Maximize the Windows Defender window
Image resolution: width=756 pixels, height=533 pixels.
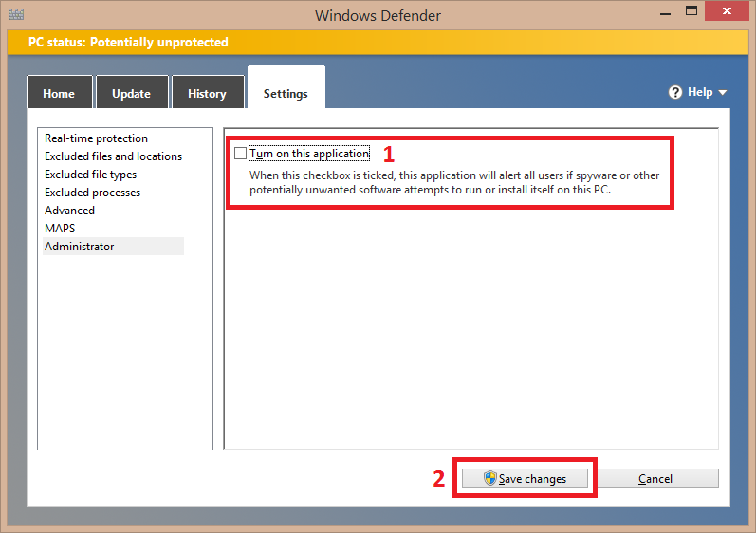tap(691, 11)
